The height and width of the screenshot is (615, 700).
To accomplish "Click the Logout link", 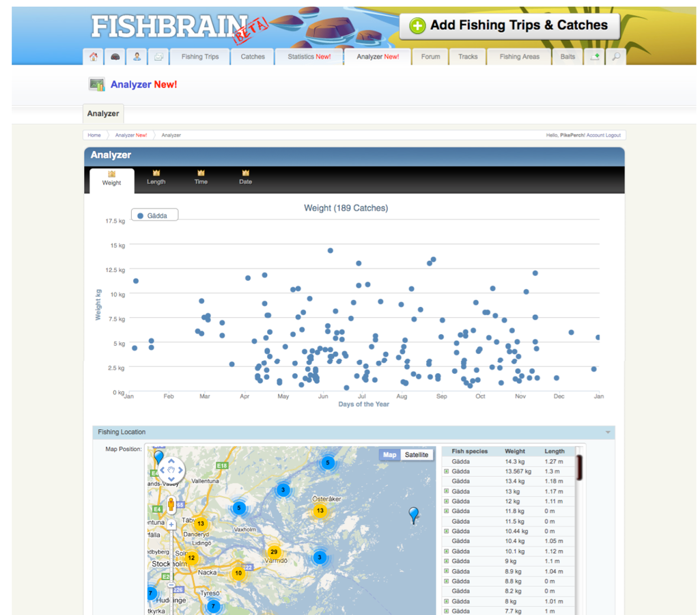I will click(x=613, y=135).
